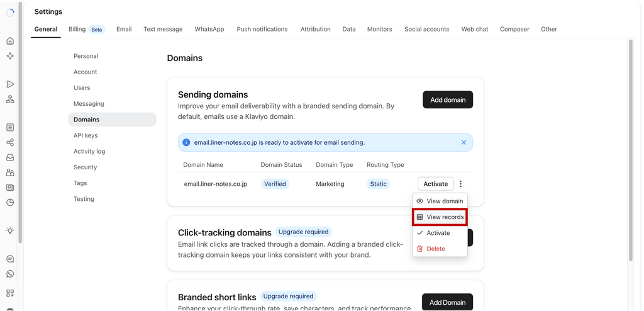
Task: Select Delete in the domain dropdown
Action: coord(440,249)
